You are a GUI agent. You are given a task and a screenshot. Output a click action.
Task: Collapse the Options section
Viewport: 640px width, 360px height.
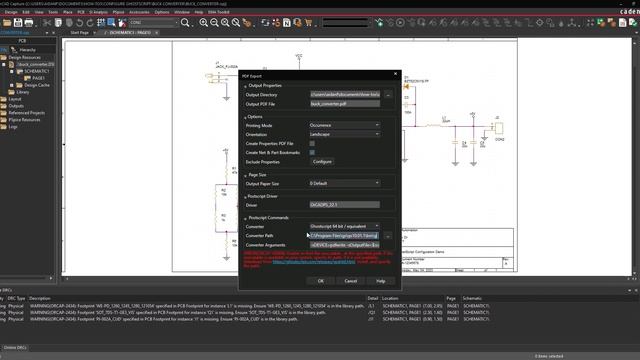point(245,117)
